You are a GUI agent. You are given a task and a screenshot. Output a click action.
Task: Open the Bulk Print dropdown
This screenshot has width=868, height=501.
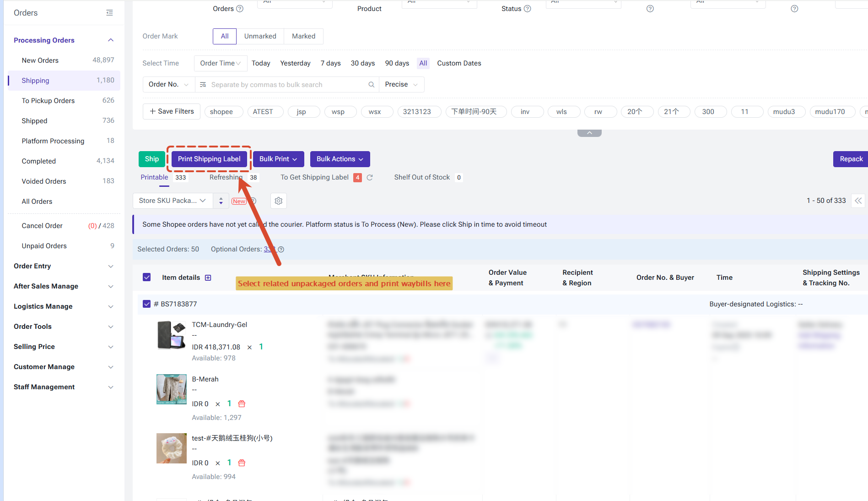278,159
